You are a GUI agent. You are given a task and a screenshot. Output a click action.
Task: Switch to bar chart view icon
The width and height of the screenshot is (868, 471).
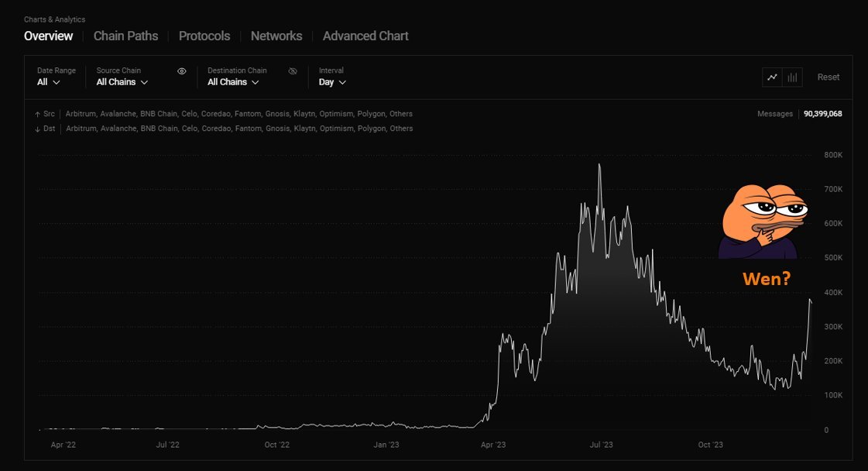(x=792, y=77)
